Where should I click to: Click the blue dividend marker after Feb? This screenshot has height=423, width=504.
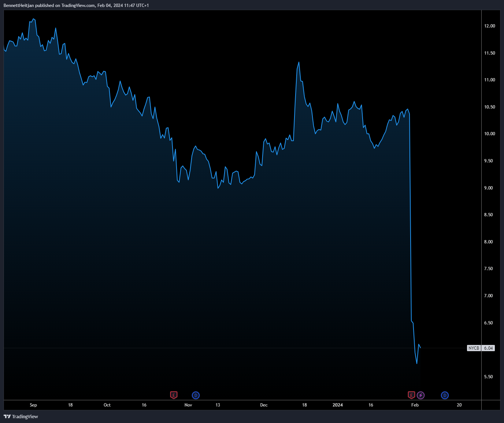tap(445, 395)
